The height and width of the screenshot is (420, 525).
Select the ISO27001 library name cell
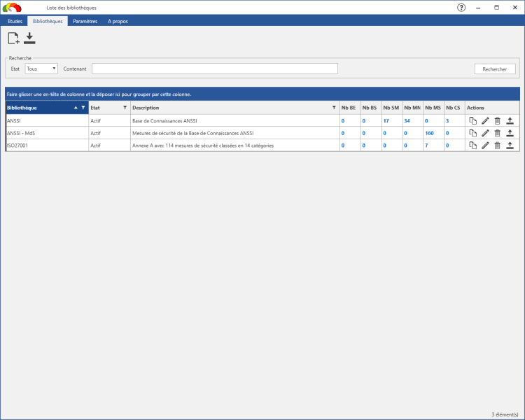[47, 146]
